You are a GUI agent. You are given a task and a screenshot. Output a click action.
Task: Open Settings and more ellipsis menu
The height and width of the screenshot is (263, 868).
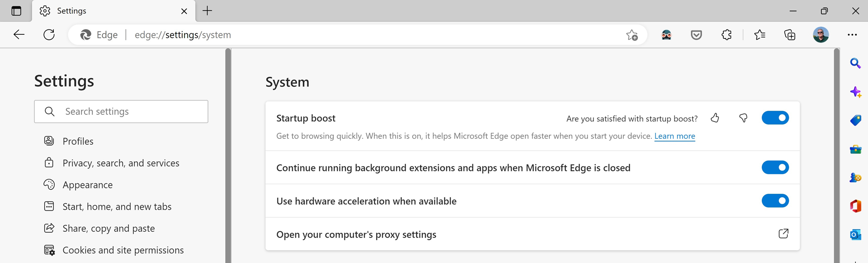click(852, 35)
